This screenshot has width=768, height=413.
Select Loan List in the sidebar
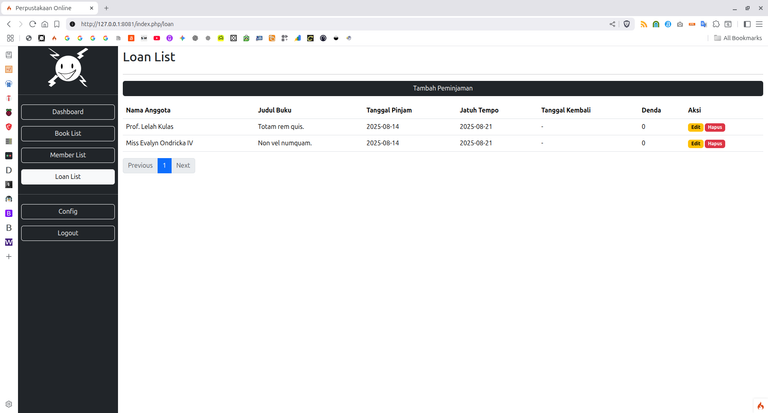(x=68, y=176)
